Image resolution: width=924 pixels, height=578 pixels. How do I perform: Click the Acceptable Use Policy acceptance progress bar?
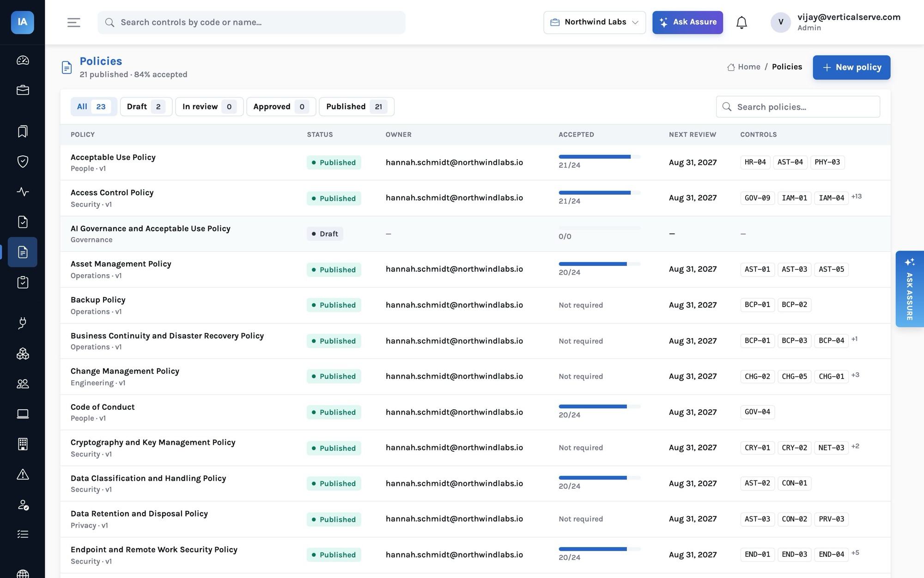pos(599,157)
